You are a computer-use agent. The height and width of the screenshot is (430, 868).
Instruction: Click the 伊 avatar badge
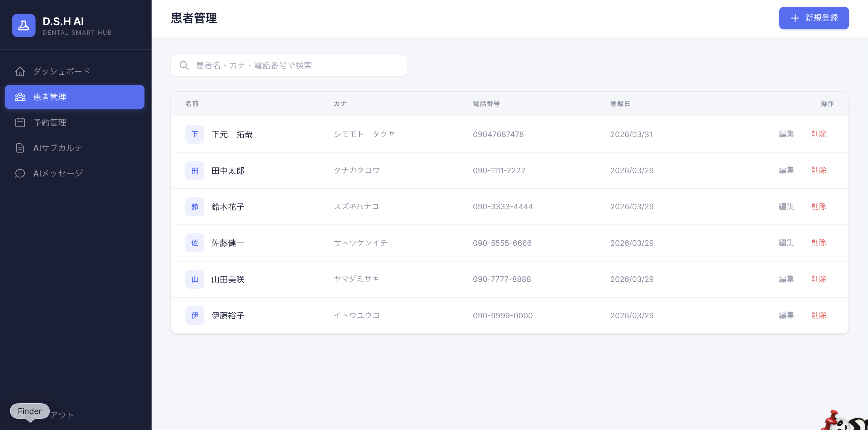195,315
